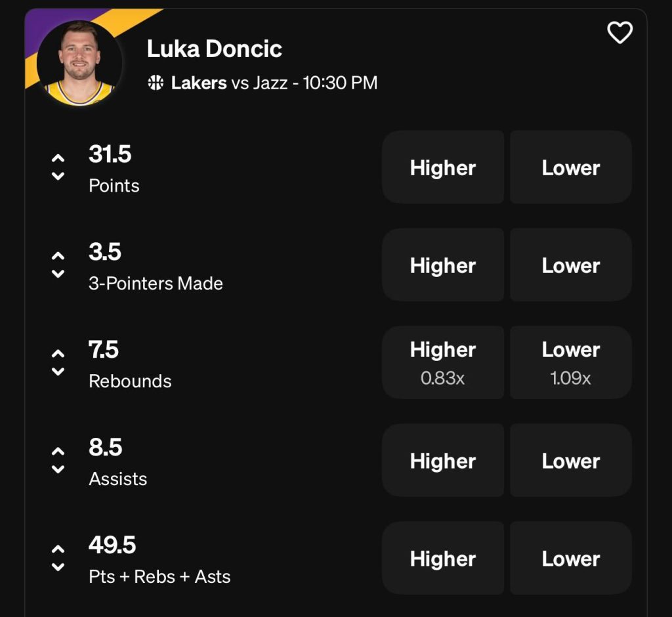The height and width of the screenshot is (617, 672).
Task: Choose Higher 0.83x for Rebounds
Action: (443, 362)
